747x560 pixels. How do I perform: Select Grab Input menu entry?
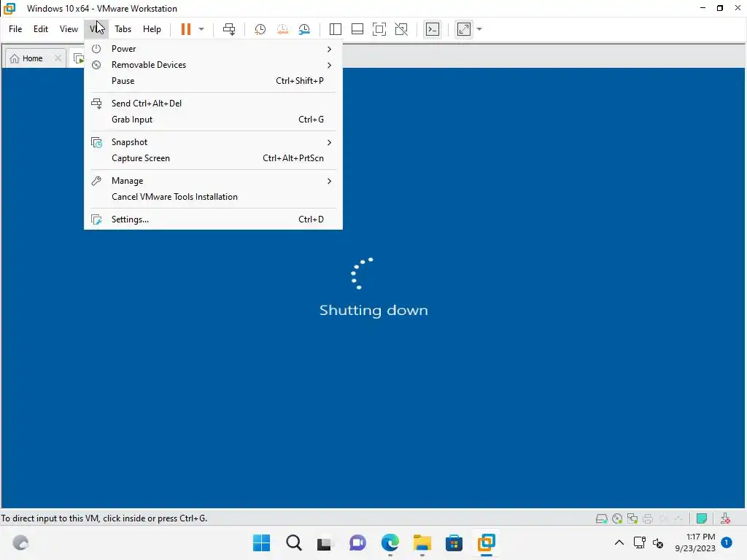[213, 120]
